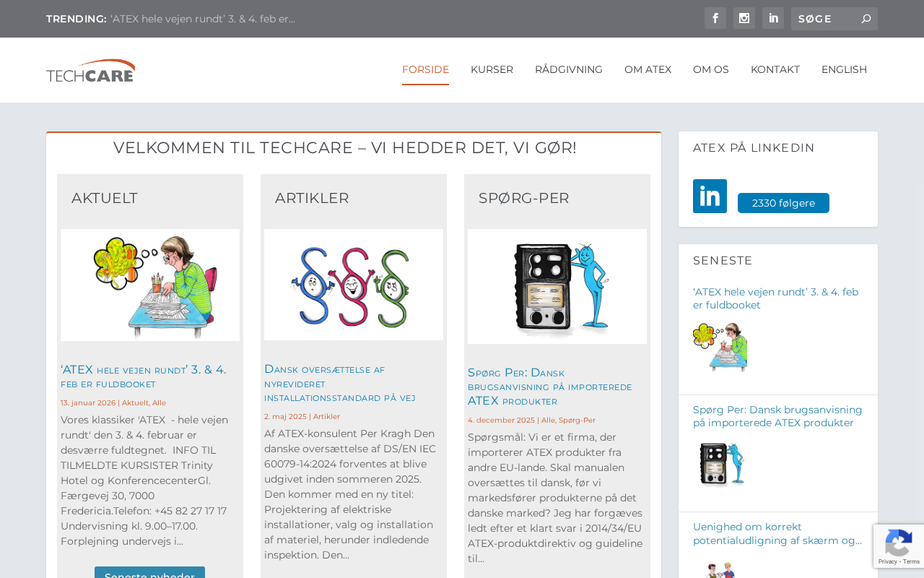Image resolution: width=924 pixels, height=578 pixels.
Task: Open the Om os menu item
Action: 711,69
